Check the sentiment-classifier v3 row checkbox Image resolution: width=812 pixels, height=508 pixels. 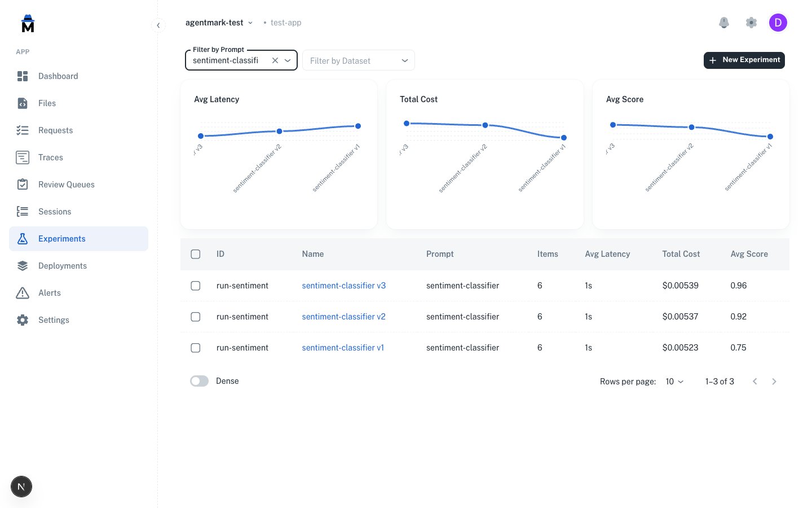click(x=196, y=286)
